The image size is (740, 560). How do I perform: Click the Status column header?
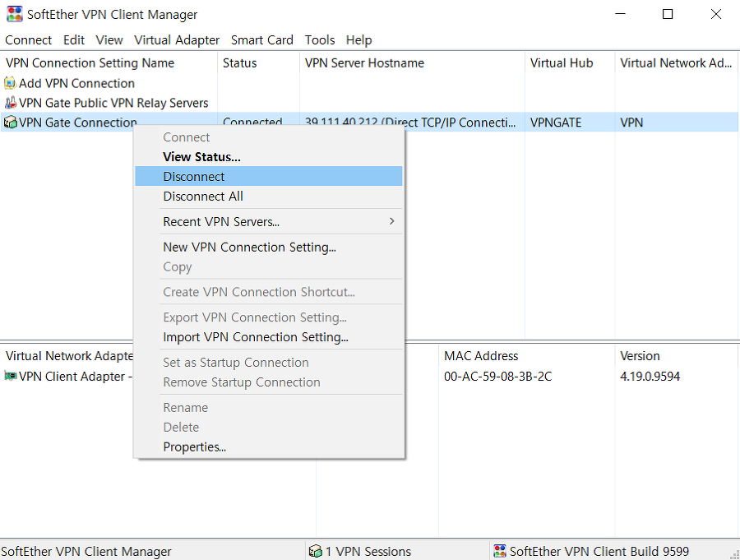258,62
